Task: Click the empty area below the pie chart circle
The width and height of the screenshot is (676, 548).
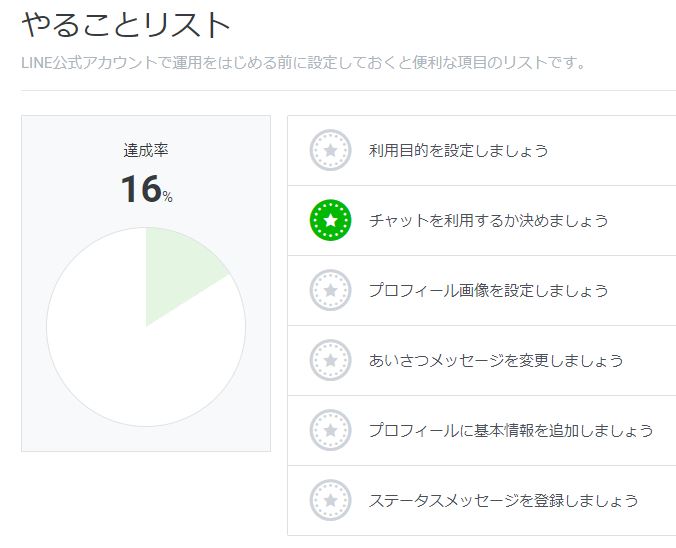Action: coord(146,440)
